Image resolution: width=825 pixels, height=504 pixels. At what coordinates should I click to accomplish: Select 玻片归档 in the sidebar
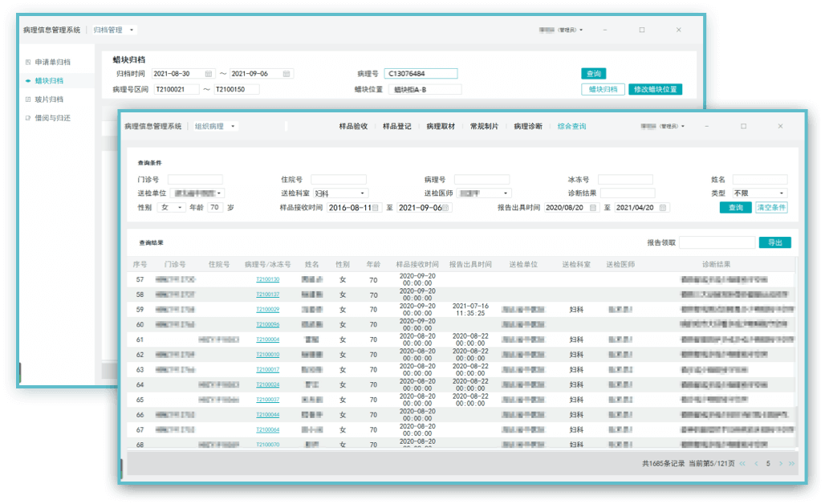click(x=49, y=100)
